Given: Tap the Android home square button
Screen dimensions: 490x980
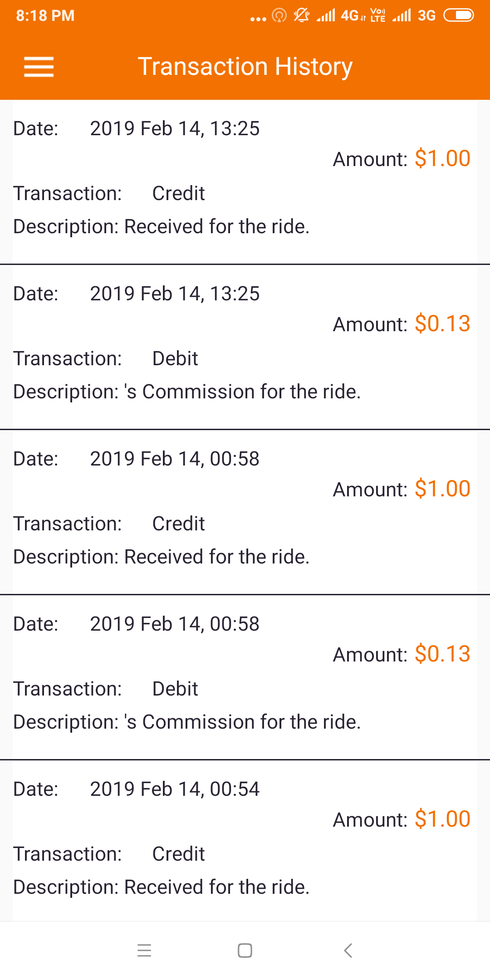Looking at the screenshot, I should point(245,950).
